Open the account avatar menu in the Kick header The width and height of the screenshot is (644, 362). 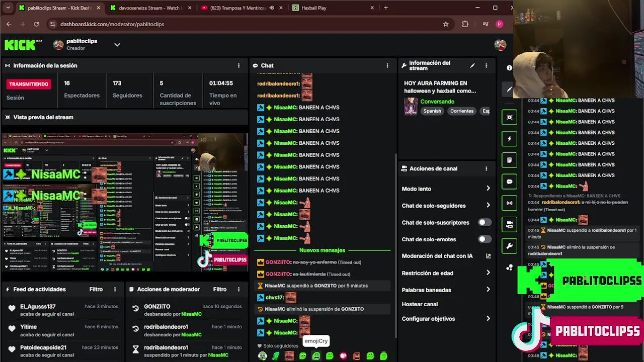500,45
